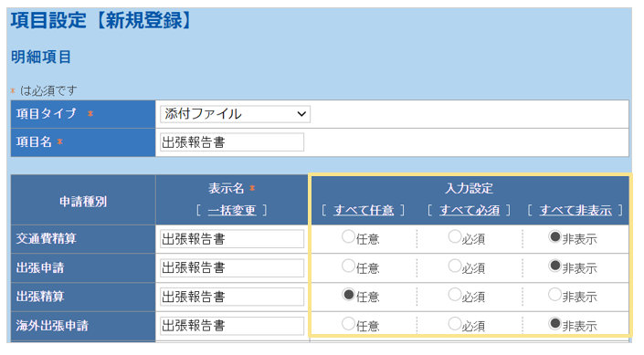Click the 出張精算 row label

(x=40, y=297)
